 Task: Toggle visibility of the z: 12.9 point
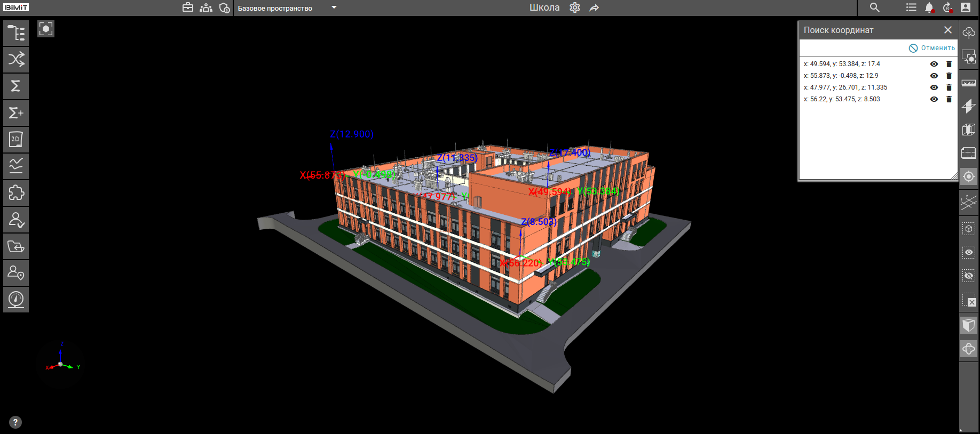click(934, 76)
